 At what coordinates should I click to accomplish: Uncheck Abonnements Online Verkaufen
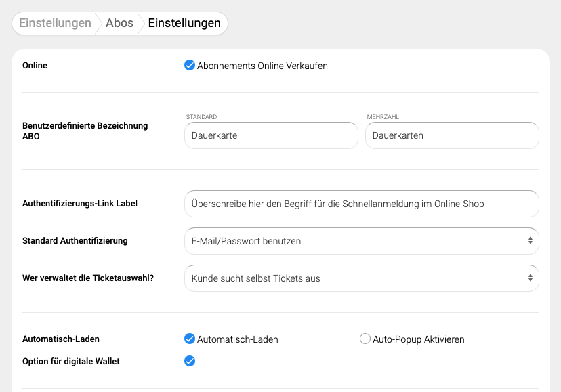tap(190, 66)
